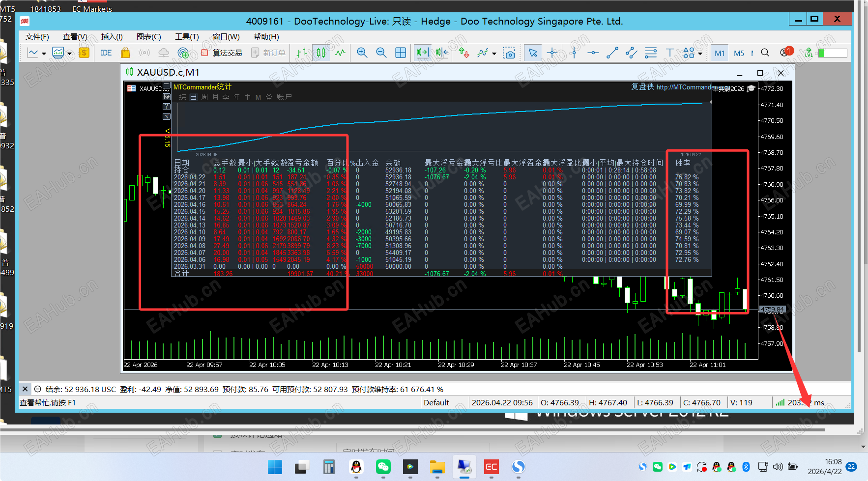Screen dimensions: 868x481
Task: Take a chart screenshot with camera icon
Action: [510, 53]
